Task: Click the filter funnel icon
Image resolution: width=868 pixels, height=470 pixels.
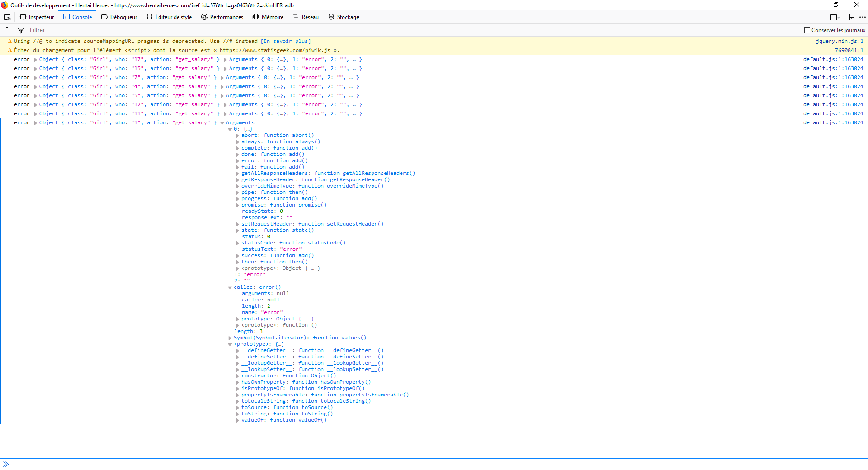Action: coord(21,30)
